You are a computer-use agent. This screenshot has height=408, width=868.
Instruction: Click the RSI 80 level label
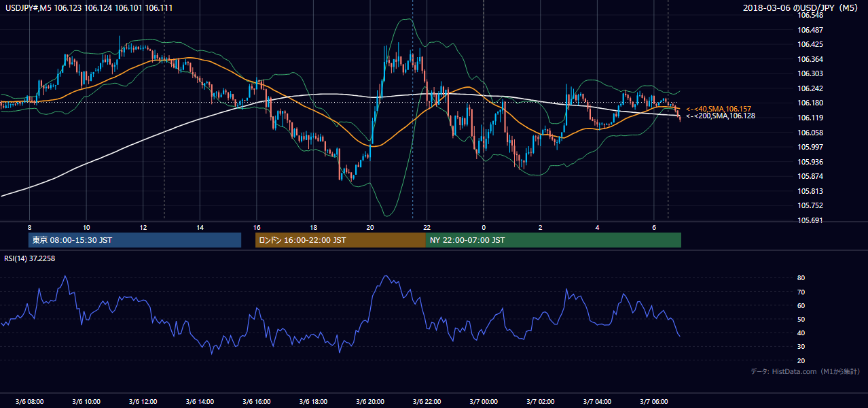click(801, 278)
